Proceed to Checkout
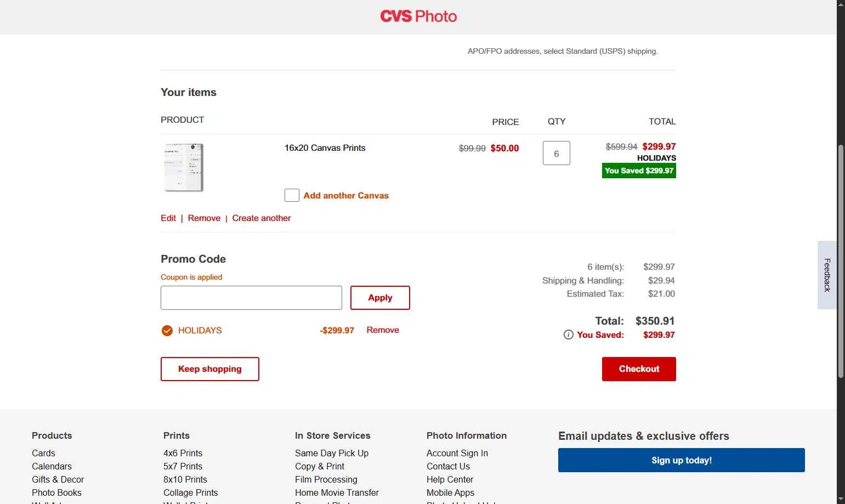This screenshot has height=504, width=845. [639, 369]
